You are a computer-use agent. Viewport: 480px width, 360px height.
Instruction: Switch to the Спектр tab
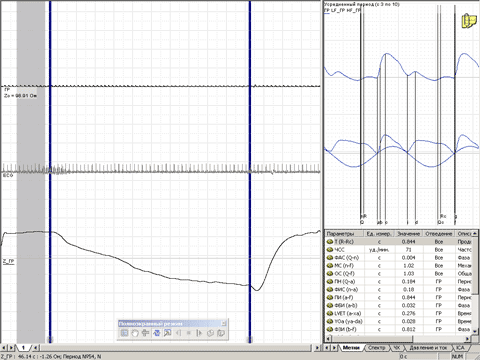[376, 348]
